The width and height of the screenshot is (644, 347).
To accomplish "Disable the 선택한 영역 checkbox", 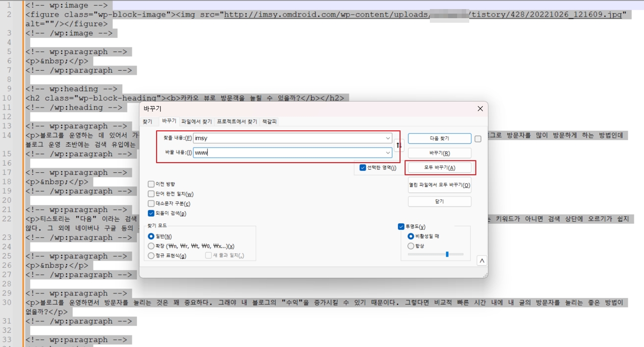I will click(x=363, y=168).
